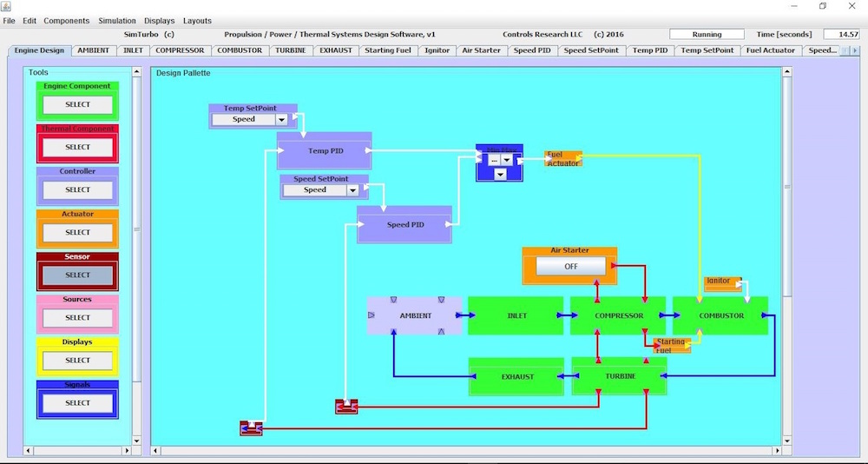Click SELECT under Sensor tools
This screenshot has width=868, height=464.
78,275
